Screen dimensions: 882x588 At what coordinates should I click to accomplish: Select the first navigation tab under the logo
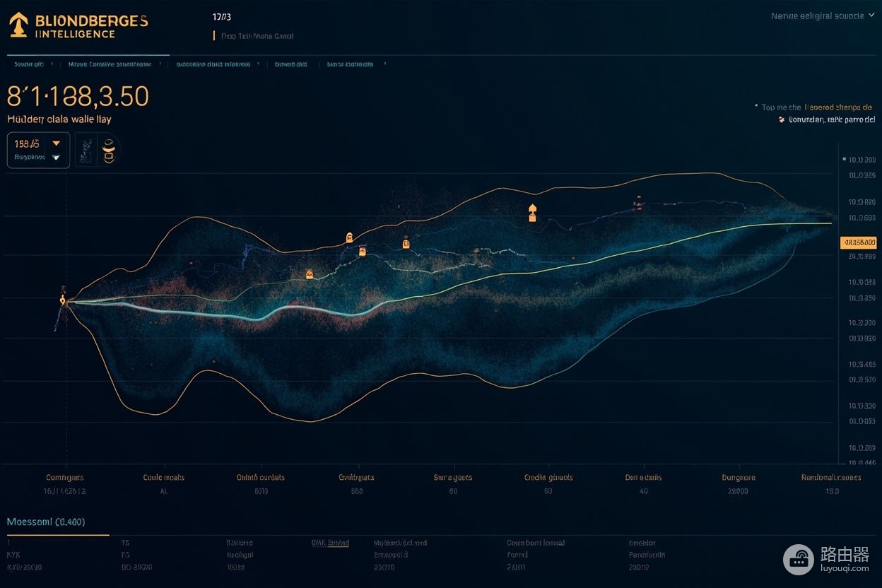29,64
